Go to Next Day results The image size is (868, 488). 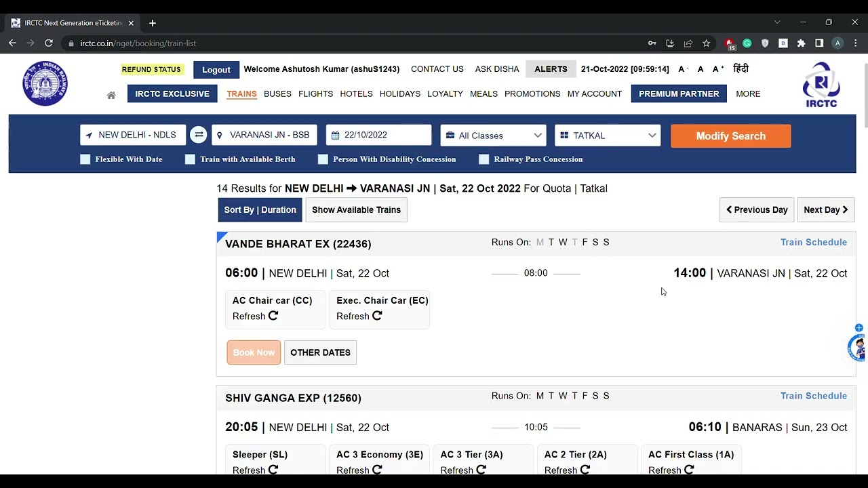(826, 210)
